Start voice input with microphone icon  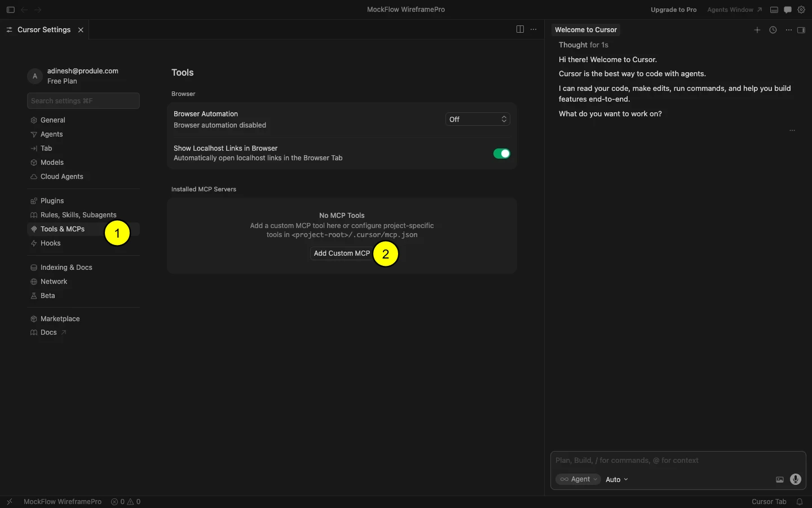(x=796, y=479)
